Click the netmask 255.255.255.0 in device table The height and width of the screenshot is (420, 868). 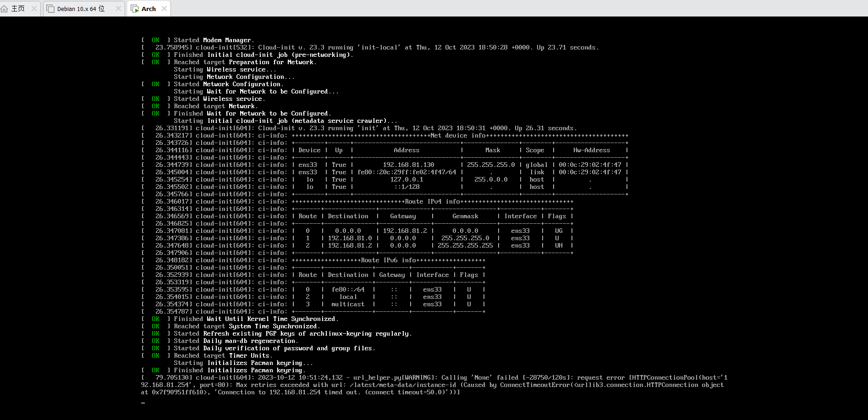point(491,165)
